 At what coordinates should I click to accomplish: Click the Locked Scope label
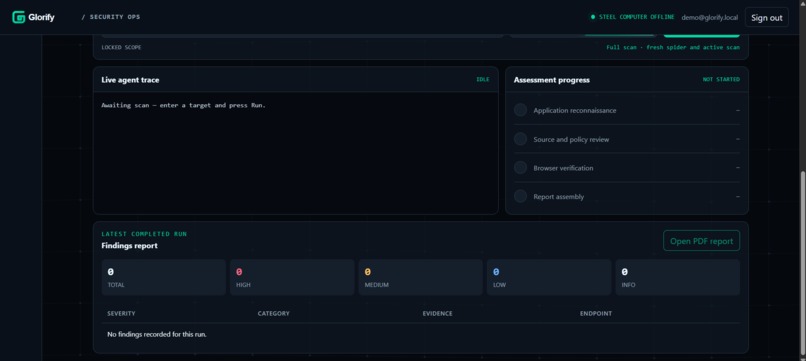(121, 47)
